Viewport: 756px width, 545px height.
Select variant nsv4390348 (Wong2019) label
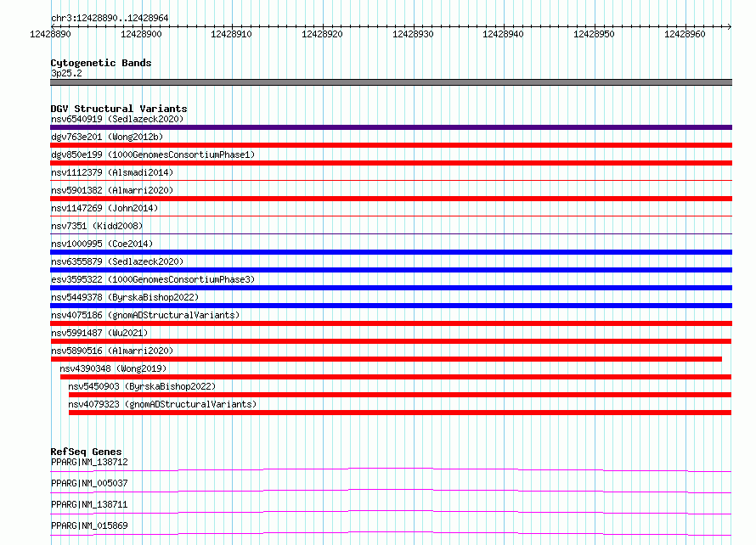113,368
